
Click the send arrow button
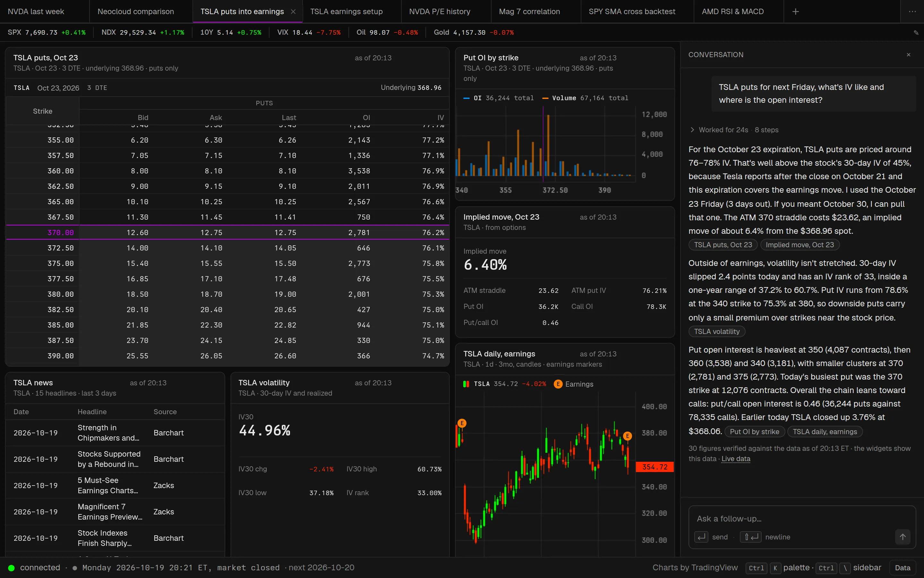coord(903,537)
